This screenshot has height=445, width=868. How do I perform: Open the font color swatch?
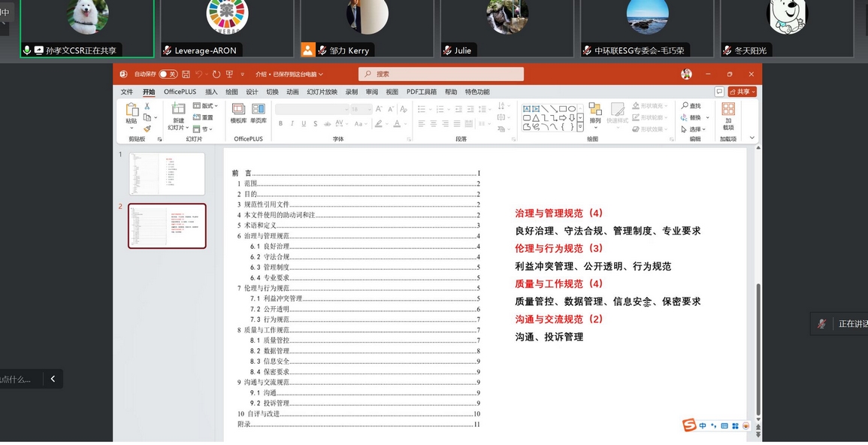(398, 123)
